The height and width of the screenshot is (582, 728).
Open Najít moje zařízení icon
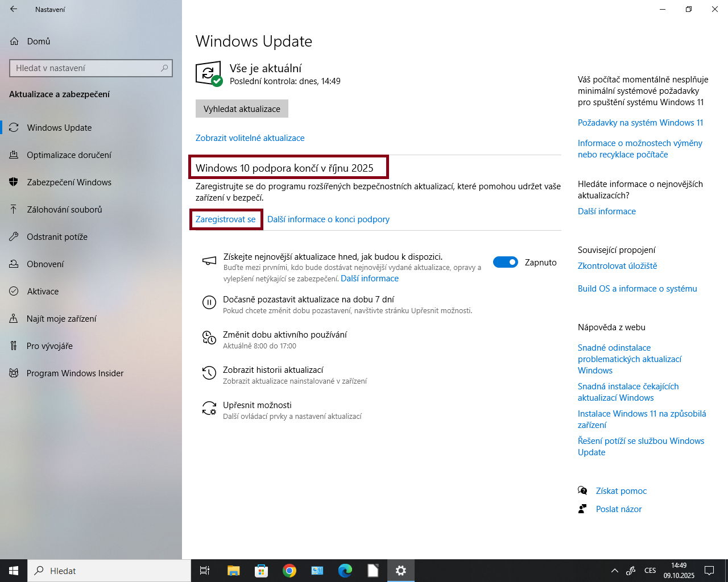[14, 319]
